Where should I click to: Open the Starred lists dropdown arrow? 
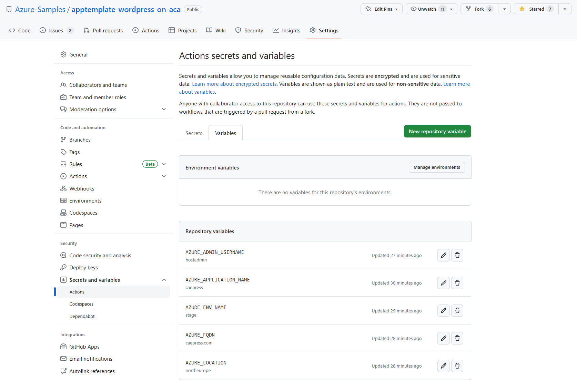(x=565, y=9)
